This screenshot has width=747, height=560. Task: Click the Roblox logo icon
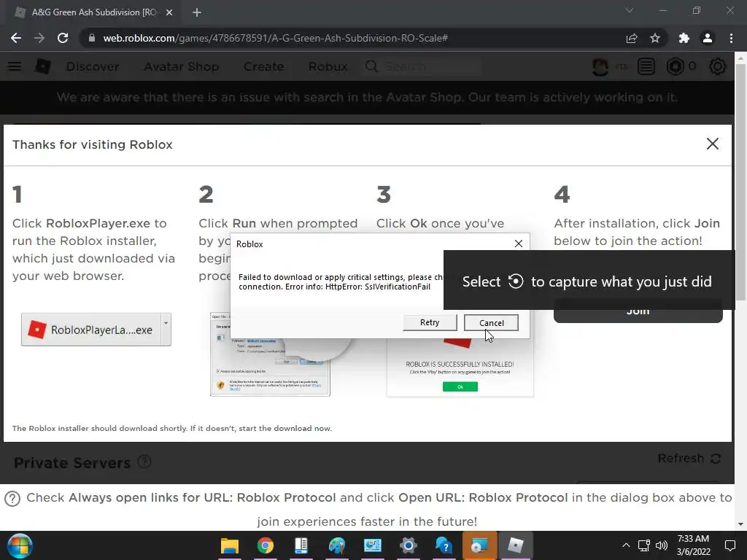tap(43, 66)
